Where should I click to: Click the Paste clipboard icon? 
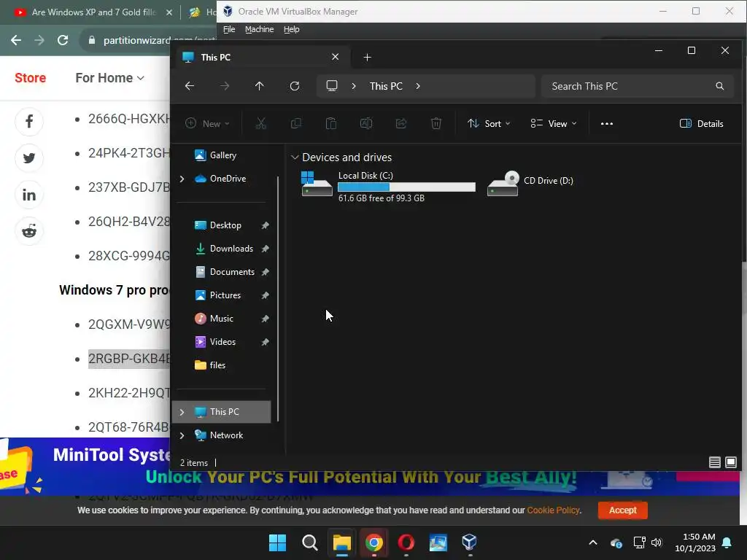pos(330,124)
